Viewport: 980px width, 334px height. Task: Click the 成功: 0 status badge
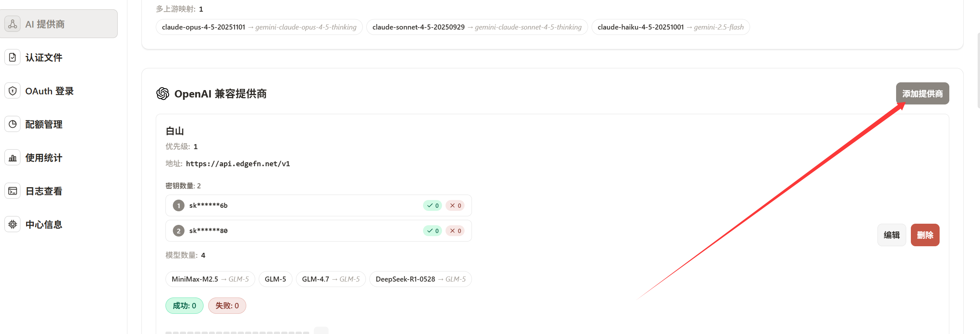184,306
